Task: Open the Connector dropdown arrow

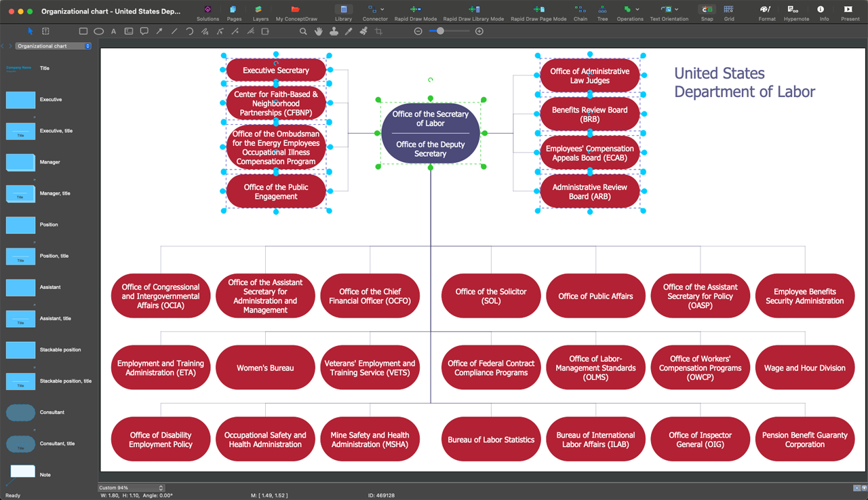Action: (x=382, y=9)
